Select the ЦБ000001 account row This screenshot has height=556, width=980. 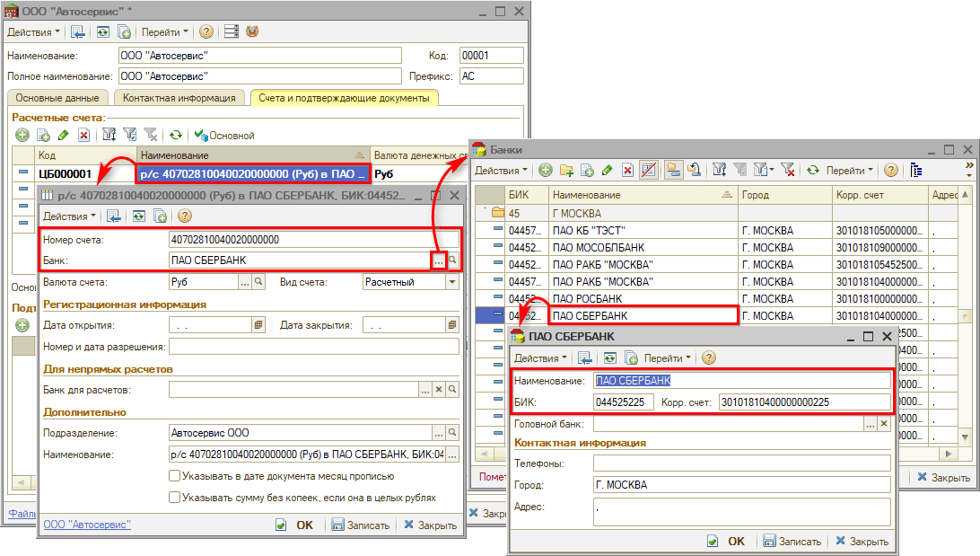[x=240, y=174]
